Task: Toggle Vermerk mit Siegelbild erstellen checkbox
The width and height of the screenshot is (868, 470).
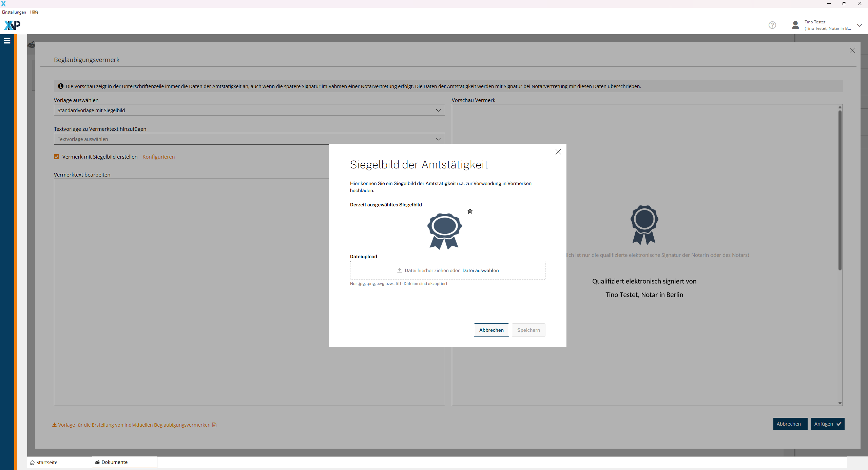Action: click(57, 157)
